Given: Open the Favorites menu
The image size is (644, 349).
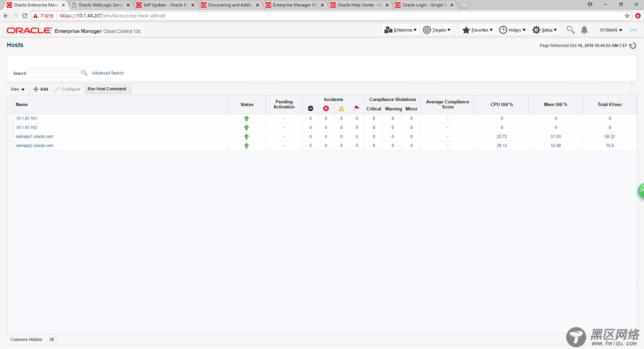Looking at the screenshot, I should pyautogui.click(x=477, y=30).
